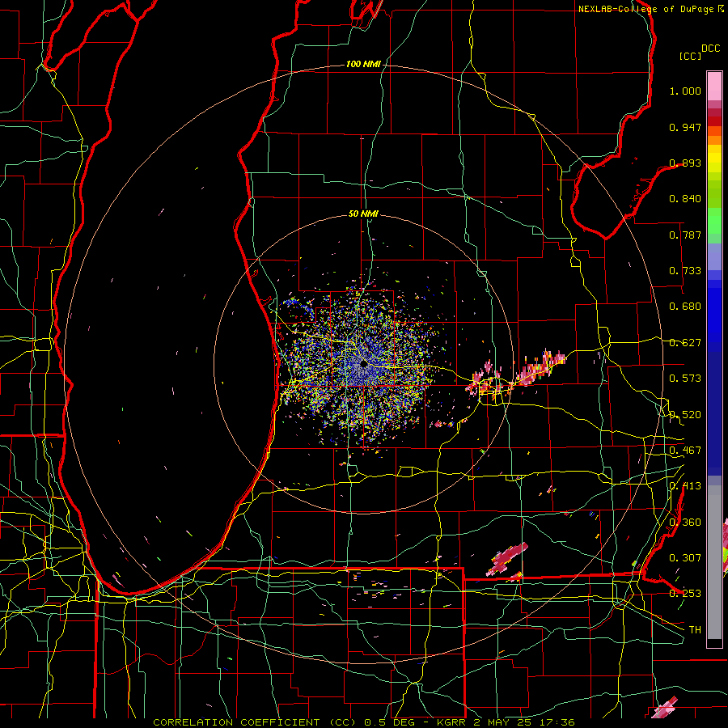728x728 pixels.
Task: Click the 0.680 scale value
Action: (685, 307)
